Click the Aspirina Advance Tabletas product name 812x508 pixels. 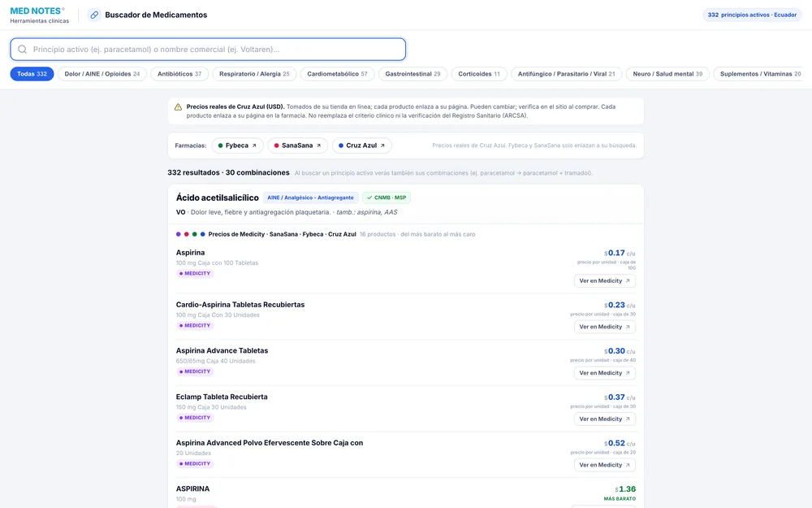[222, 351]
